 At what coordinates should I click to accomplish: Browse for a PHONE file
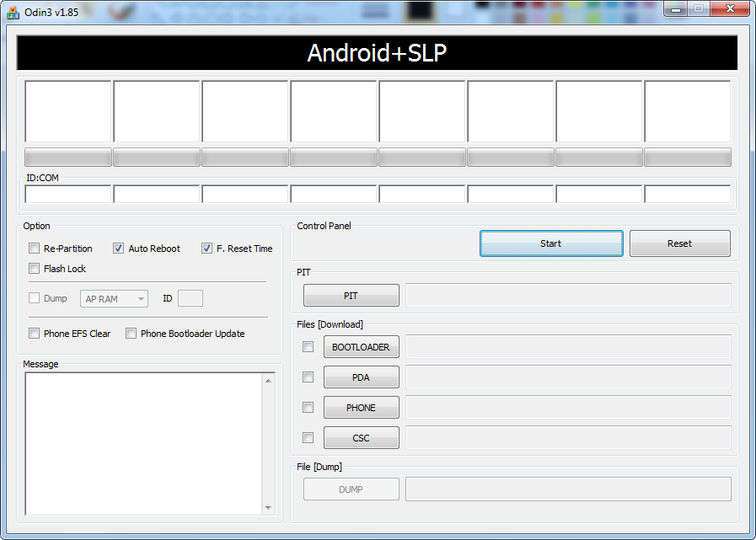coord(361,408)
